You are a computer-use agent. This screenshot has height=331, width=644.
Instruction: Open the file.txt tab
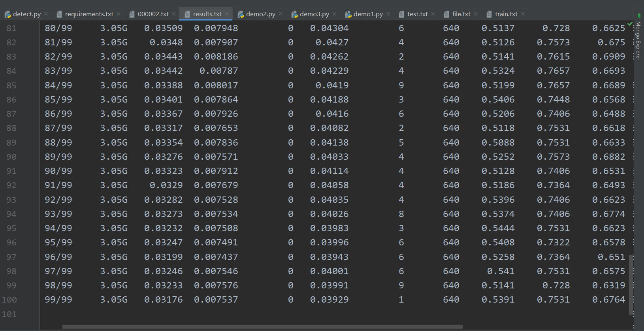[x=461, y=14]
